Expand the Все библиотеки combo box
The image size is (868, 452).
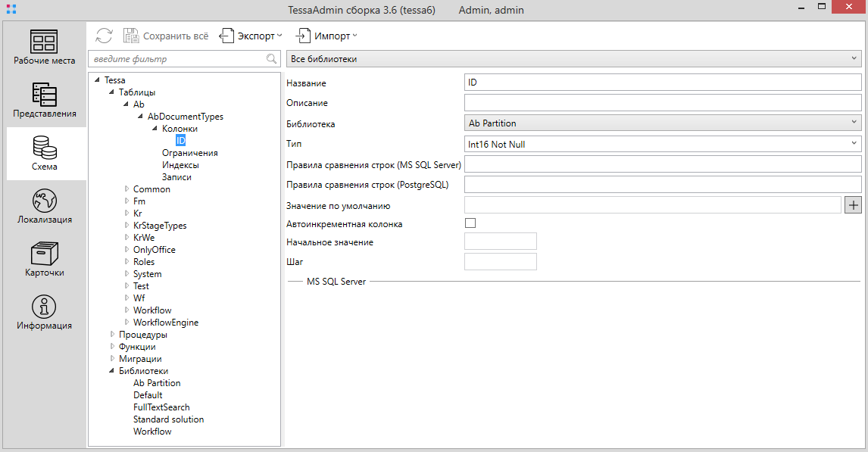coord(573,59)
